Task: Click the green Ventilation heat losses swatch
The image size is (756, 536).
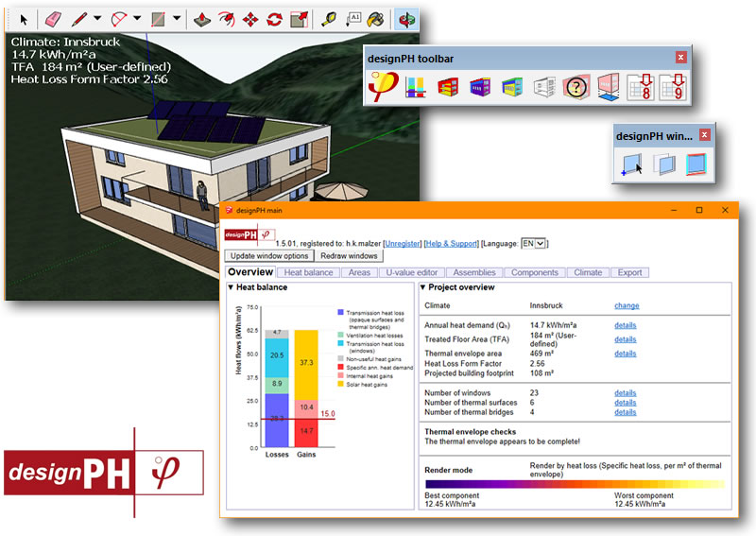Action: tap(340, 335)
